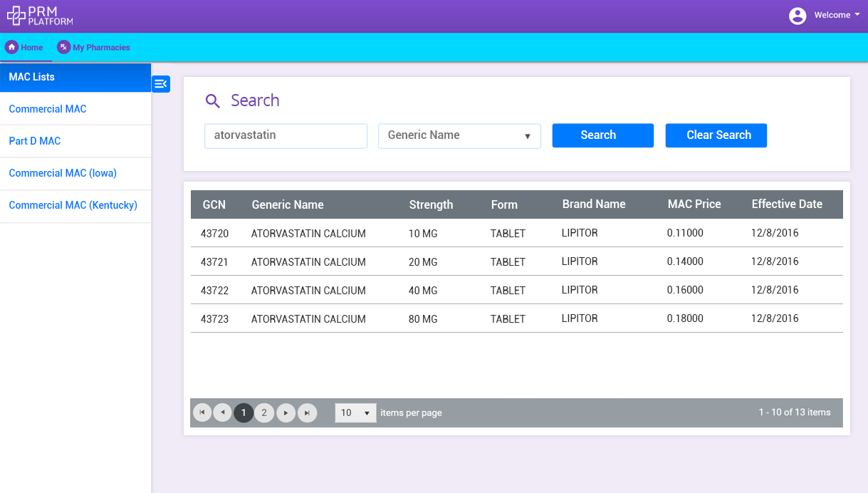The width and height of the screenshot is (868, 493).
Task: Go to page 2 of results
Action: (x=264, y=412)
